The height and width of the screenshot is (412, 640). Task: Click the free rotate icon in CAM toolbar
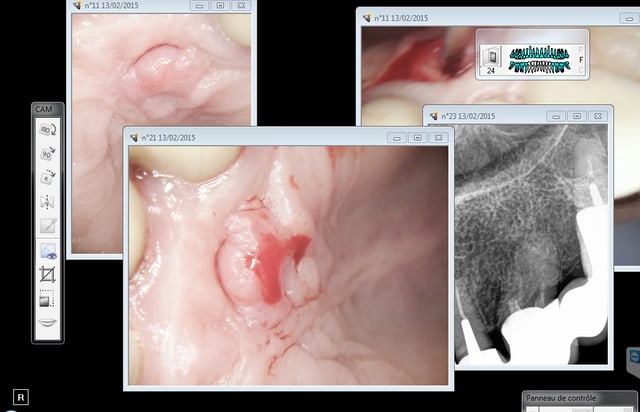tap(48, 178)
